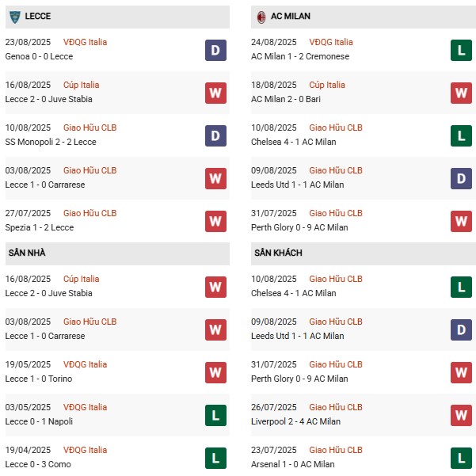Click the L badge for Arsenal 1-0 AC Milan
Image resolution: width=476 pixels, height=476 pixels.
(x=462, y=458)
